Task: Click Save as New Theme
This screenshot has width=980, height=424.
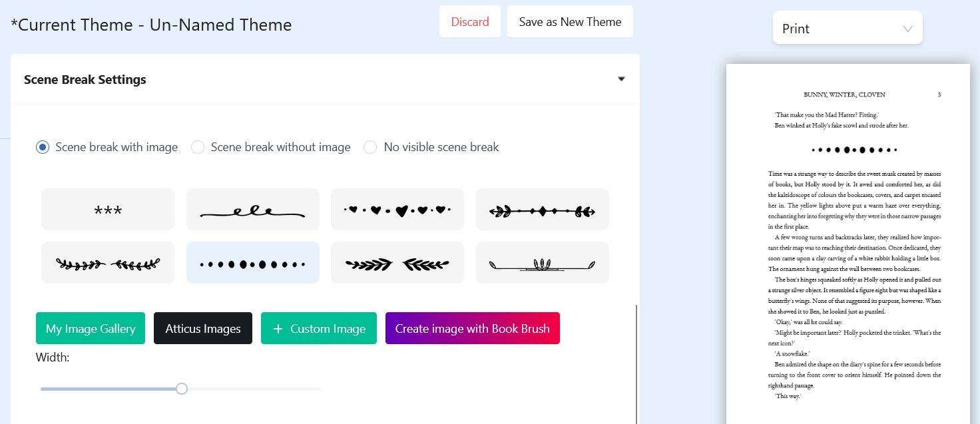Action: (x=570, y=22)
